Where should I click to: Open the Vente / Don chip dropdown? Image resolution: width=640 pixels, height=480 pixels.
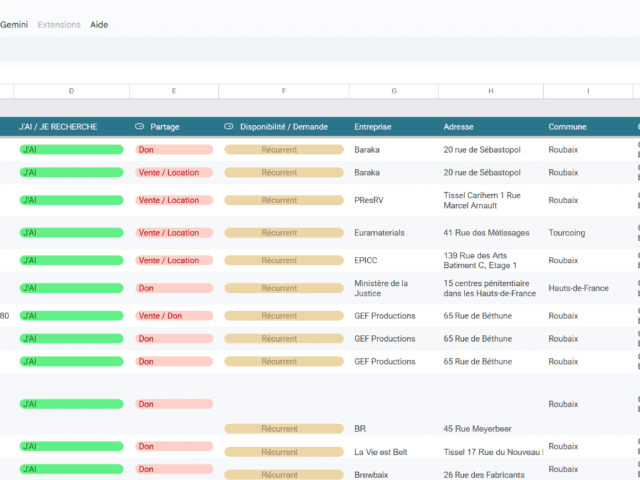click(x=174, y=316)
